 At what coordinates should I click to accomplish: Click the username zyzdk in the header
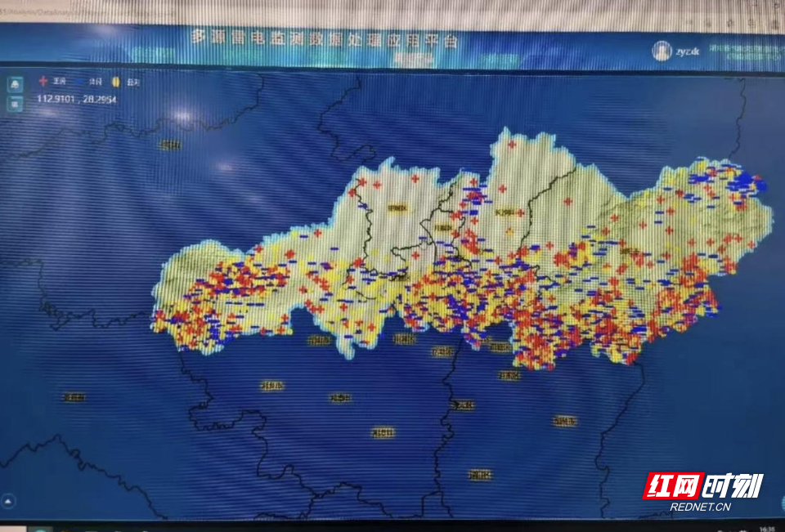pos(687,52)
